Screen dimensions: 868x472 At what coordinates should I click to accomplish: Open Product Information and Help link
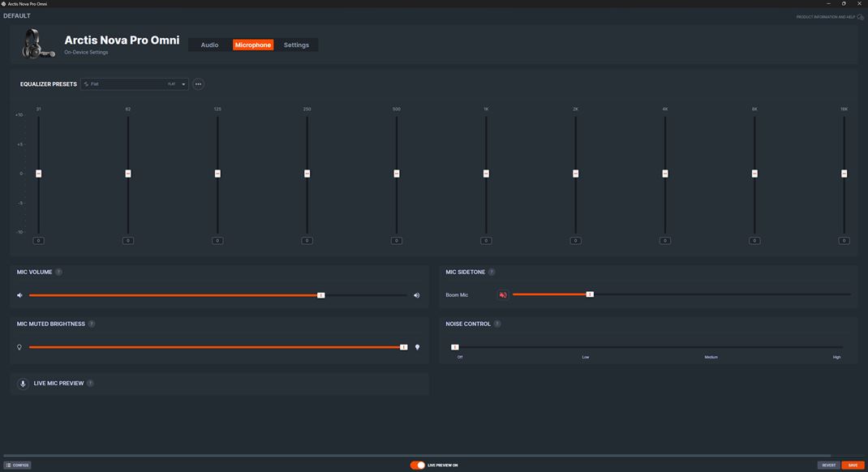(x=830, y=17)
